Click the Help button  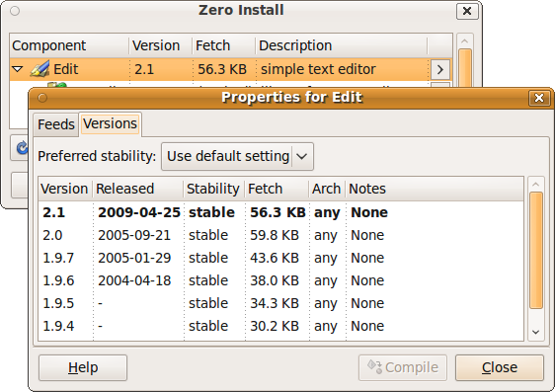tap(83, 367)
